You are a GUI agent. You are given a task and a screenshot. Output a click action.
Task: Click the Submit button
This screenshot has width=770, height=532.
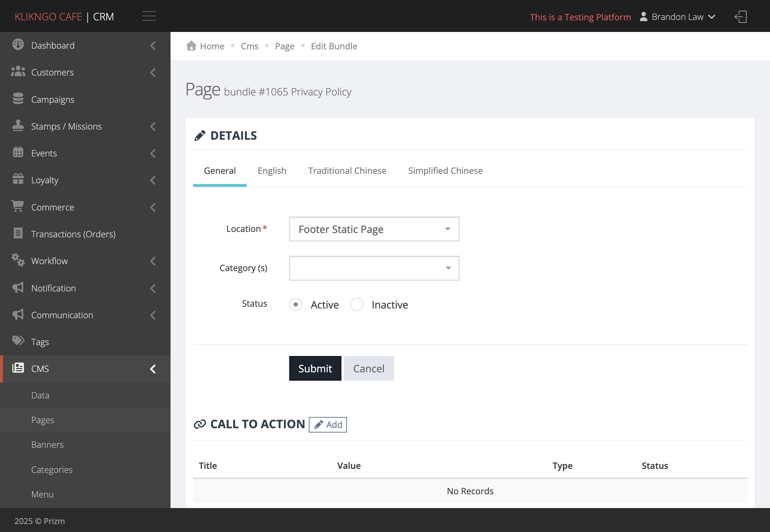pyautogui.click(x=315, y=368)
